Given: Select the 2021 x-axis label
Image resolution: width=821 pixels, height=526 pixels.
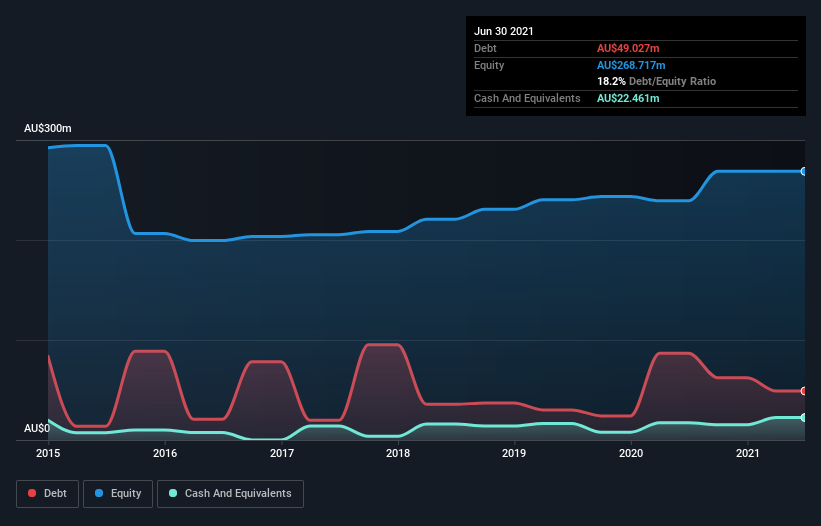Looking at the screenshot, I should point(748,453).
